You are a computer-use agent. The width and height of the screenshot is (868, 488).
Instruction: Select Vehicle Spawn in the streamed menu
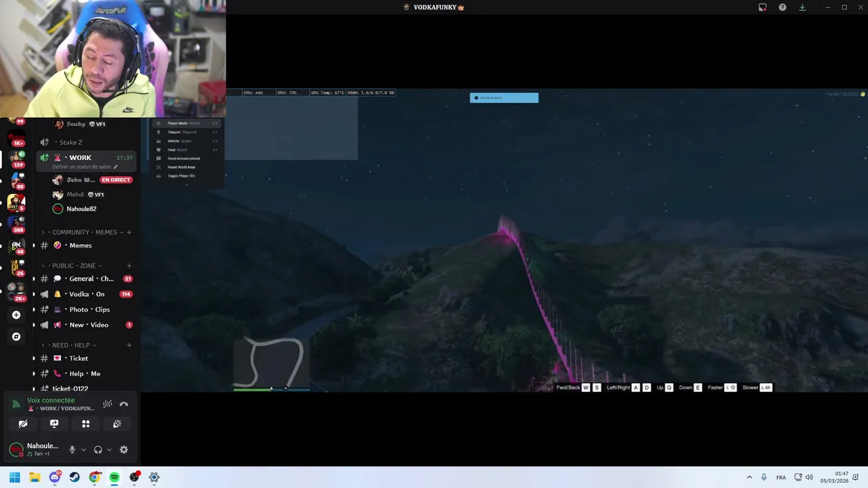186,141
